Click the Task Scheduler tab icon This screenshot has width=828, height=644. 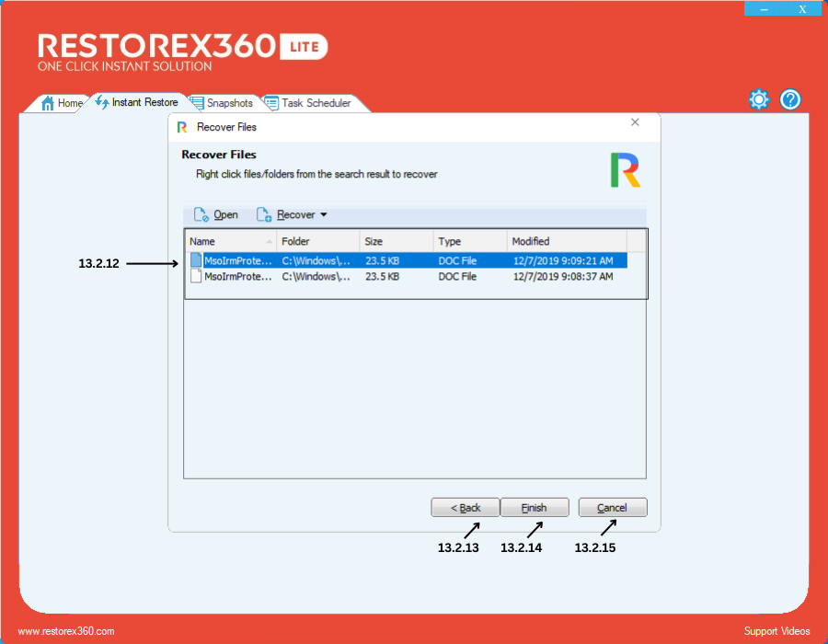(270, 103)
